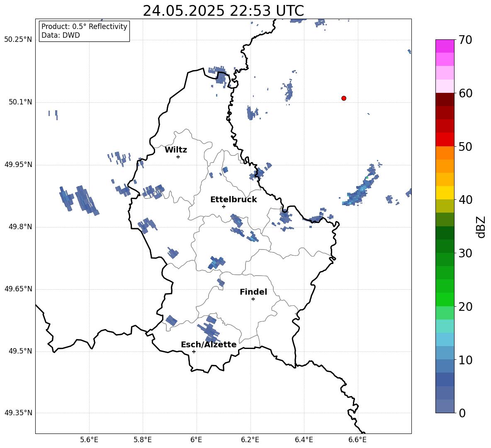Click the 49.95°N latitude label

click(x=18, y=165)
